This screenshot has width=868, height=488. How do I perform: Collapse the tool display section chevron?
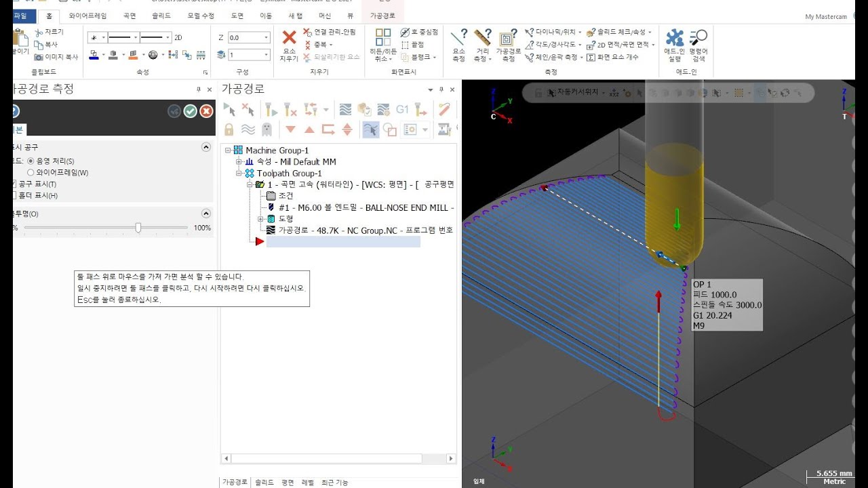click(206, 147)
